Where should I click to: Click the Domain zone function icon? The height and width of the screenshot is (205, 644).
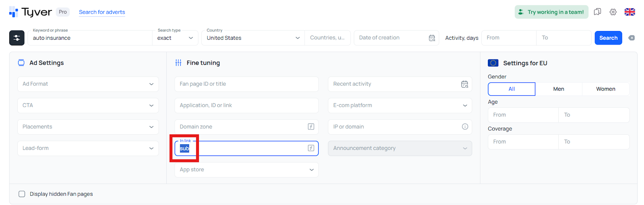[x=311, y=127]
